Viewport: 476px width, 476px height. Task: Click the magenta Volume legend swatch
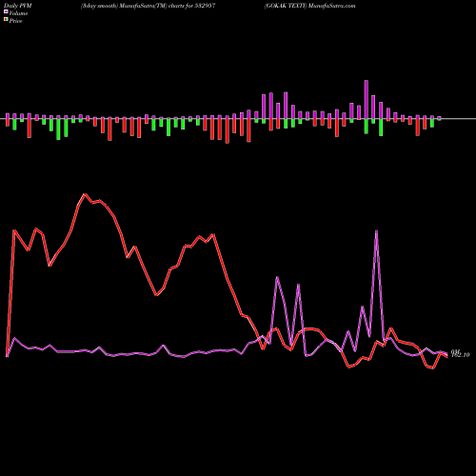(x=6, y=11)
